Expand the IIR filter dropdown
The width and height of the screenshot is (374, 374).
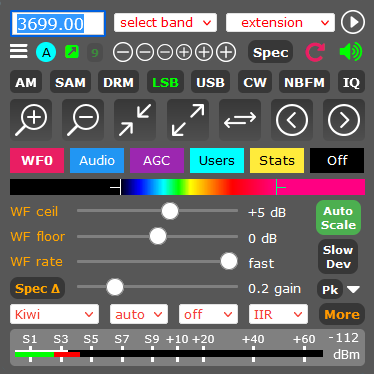[x=278, y=314]
